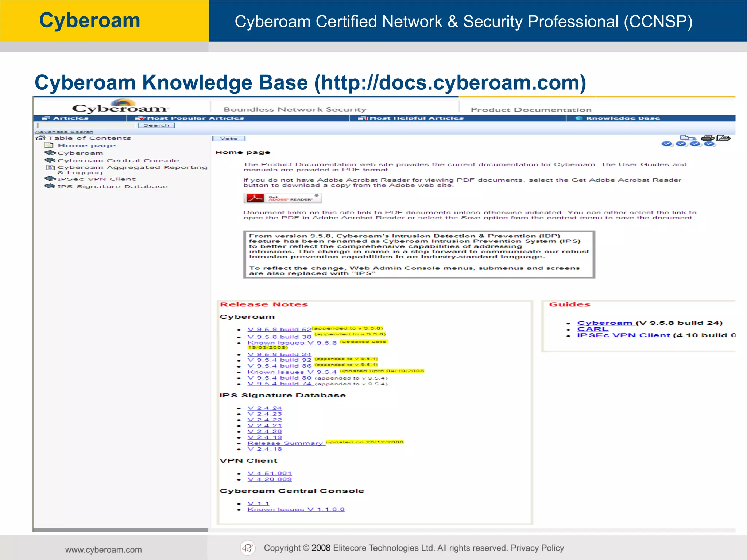Open IPS signature V 2.4.20 link
Screen dimensions: 747x560
pos(265,431)
